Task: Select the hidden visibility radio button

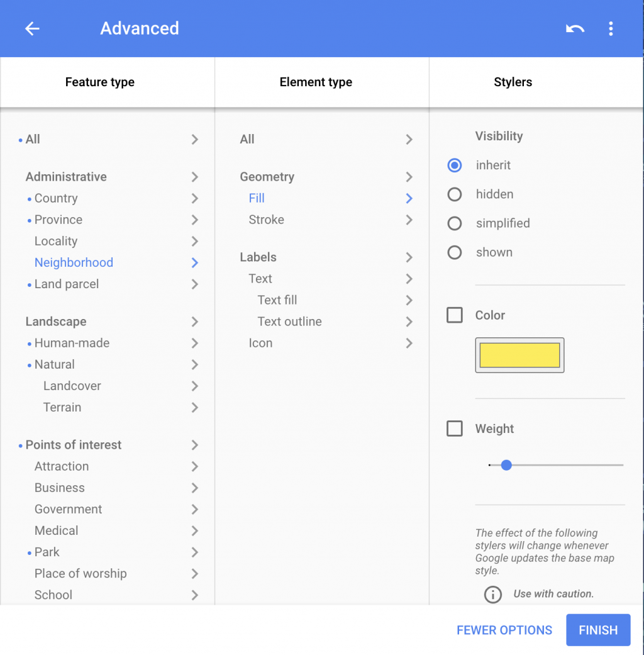Action: point(455,194)
